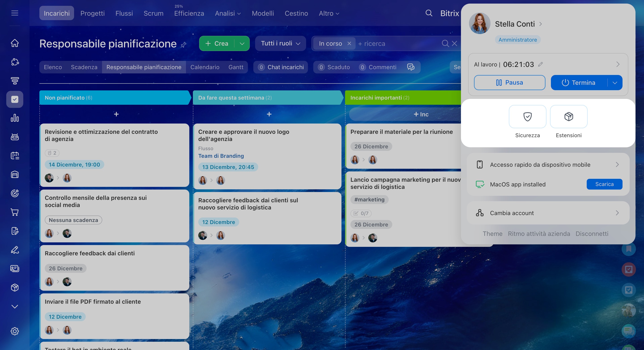Click the home icon in the sidebar
This screenshot has height=350, width=644.
(x=15, y=43)
